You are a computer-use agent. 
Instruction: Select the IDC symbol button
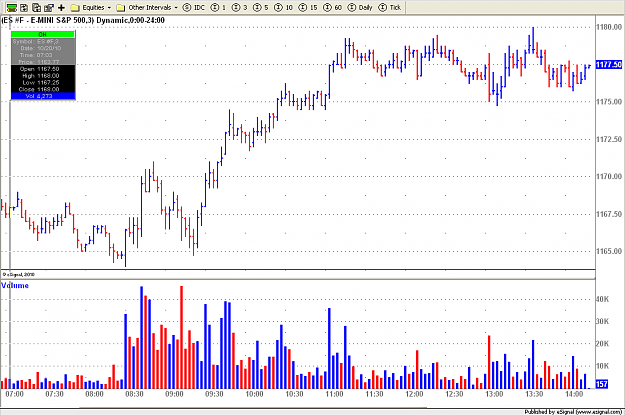(194, 7)
